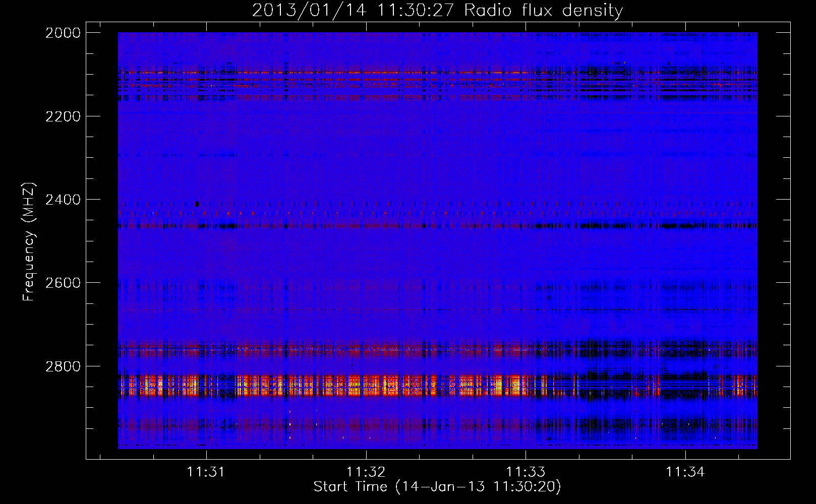Viewport: 816px width, 504px height.
Task: Click the 2000 frequency axis label
Action: click(63, 33)
